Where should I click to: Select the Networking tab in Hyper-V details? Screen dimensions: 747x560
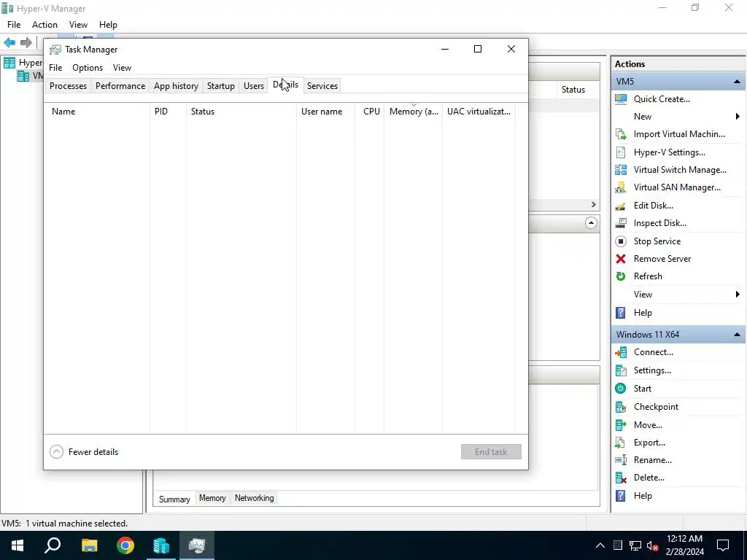255,498
